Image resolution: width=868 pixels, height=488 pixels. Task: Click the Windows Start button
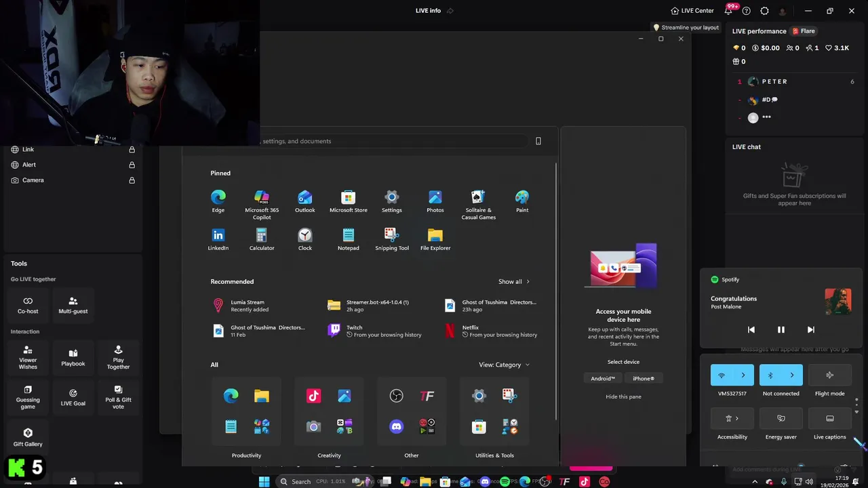264,482
